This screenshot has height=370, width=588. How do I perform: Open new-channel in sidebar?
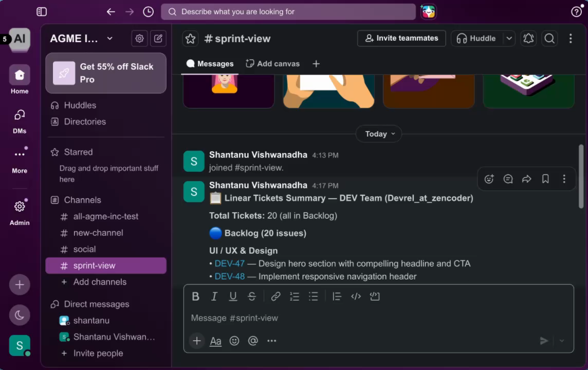point(106,233)
